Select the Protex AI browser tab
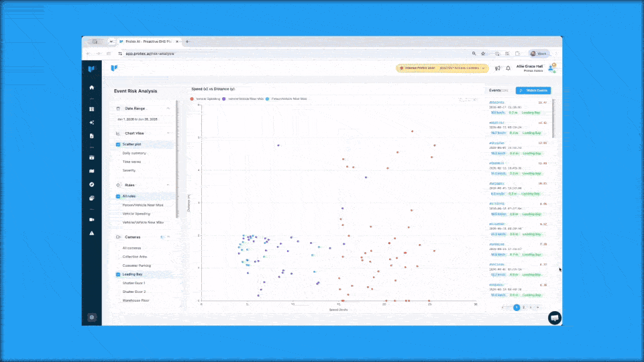Viewport: 644px width, 362px height. pyautogui.click(x=148, y=42)
